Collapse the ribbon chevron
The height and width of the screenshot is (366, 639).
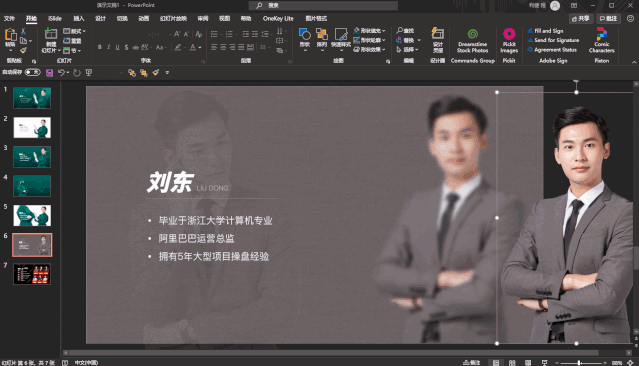634,62
